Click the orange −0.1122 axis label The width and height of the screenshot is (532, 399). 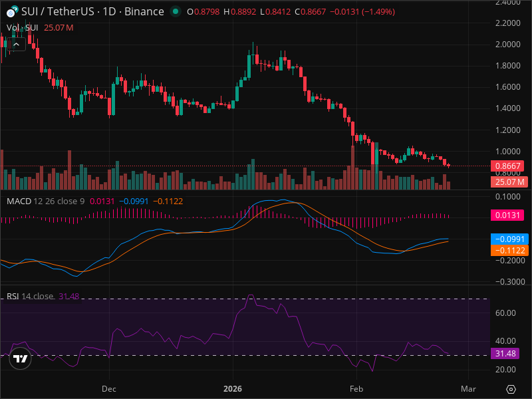(x=509, y=251)
